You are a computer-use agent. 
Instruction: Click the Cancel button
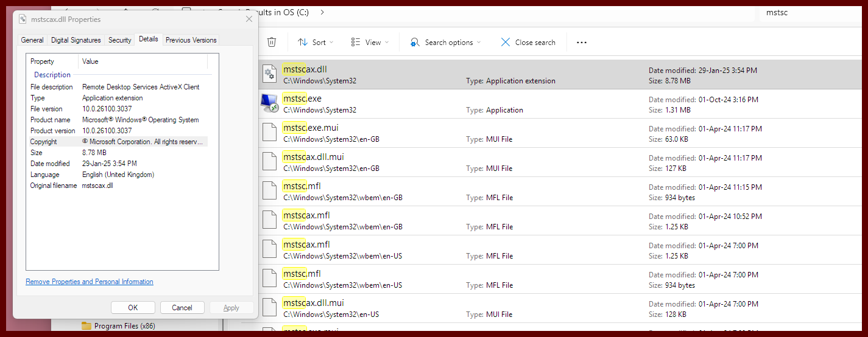click(182, 308)
